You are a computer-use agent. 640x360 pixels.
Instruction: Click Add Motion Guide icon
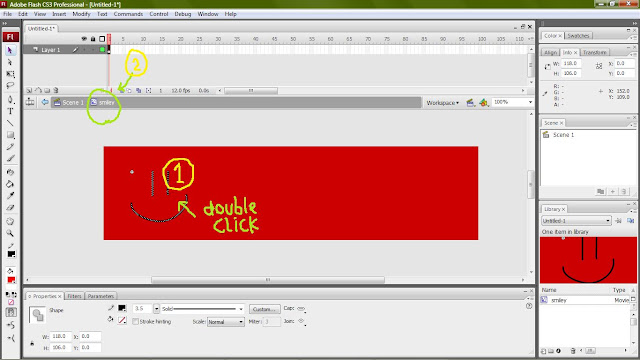click(38, 91)
